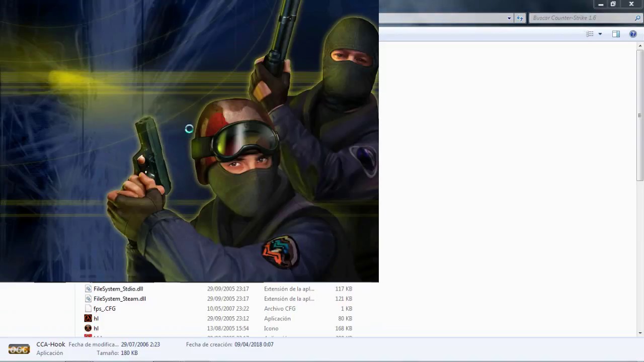The image size is (644, 362).
Task: Click the 29/09/2005 23:12 date of hl application
Action: [x=228, y=318]
